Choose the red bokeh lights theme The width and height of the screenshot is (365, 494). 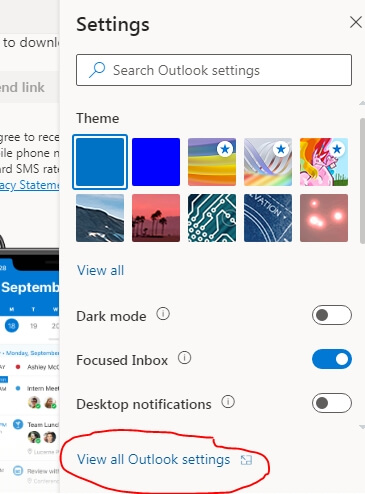(324, 218)
